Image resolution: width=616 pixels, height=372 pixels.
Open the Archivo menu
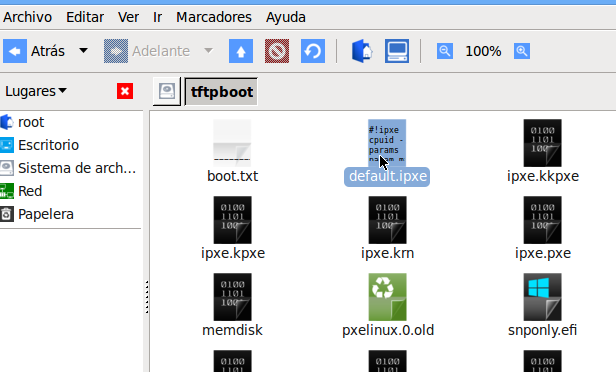28,17
